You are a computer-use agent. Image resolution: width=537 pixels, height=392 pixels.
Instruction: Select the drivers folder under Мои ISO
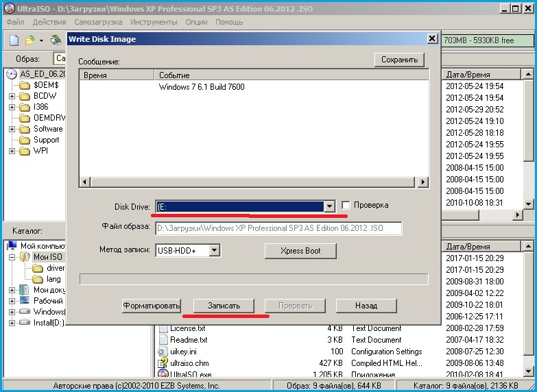pos(48,268)
